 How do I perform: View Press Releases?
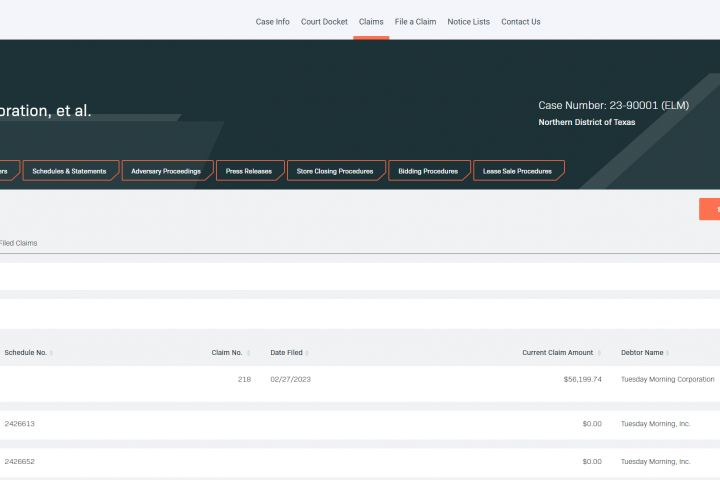pyautogui.click(x=250, y=171)
